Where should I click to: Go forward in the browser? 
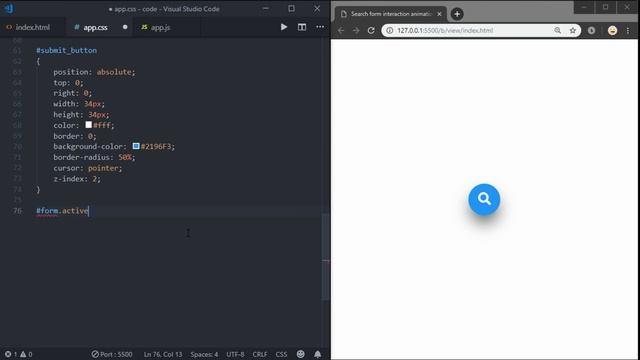point(356,30)
